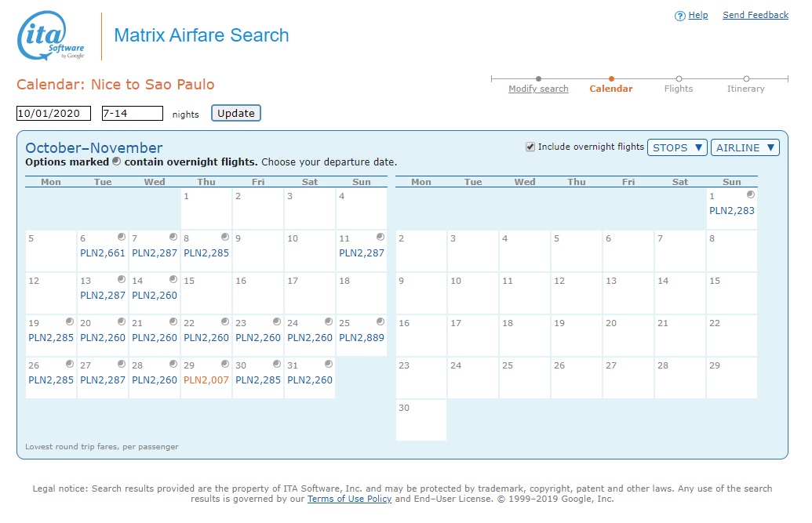Click the ITA Software logo

tap(51, 36)
